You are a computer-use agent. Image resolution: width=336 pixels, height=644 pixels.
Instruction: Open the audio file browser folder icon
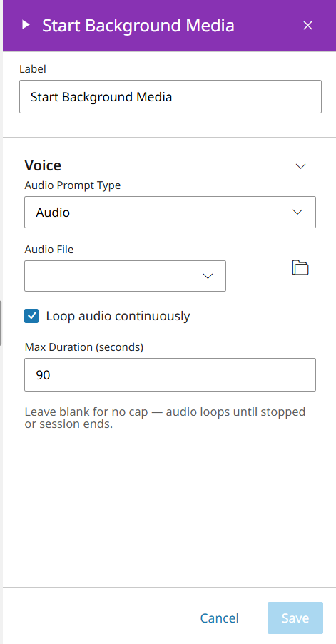pyautogui.click(x=300, y=267)
